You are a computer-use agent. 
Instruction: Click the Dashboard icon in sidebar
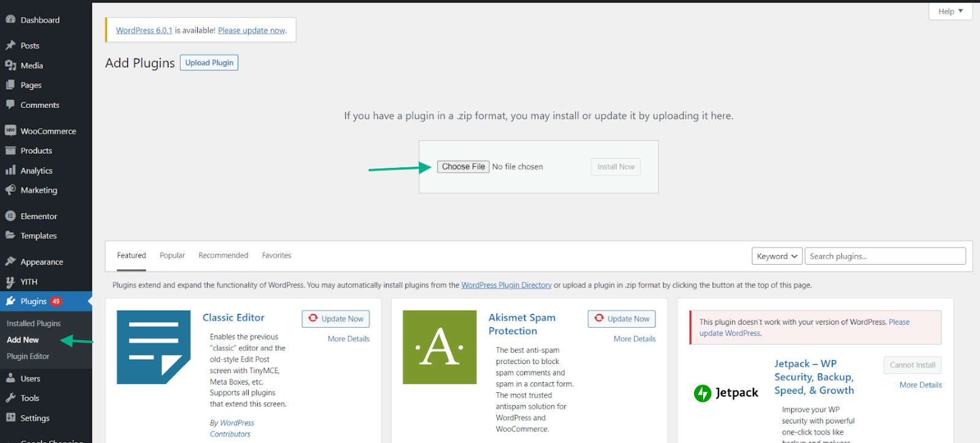click(10, 20)
